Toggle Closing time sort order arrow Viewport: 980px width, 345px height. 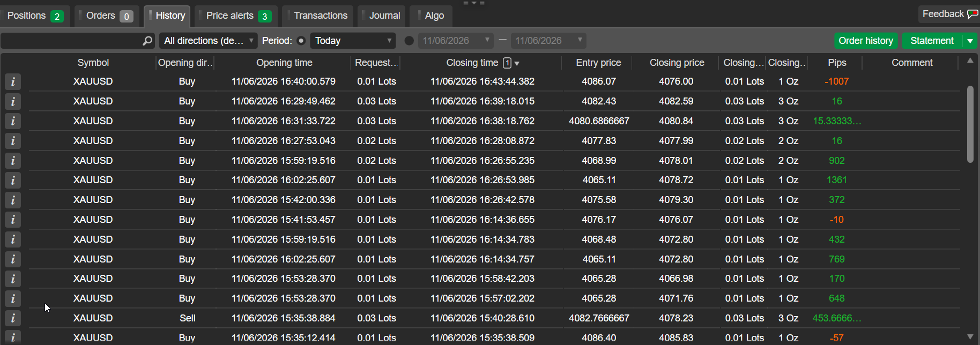(517, 63)
